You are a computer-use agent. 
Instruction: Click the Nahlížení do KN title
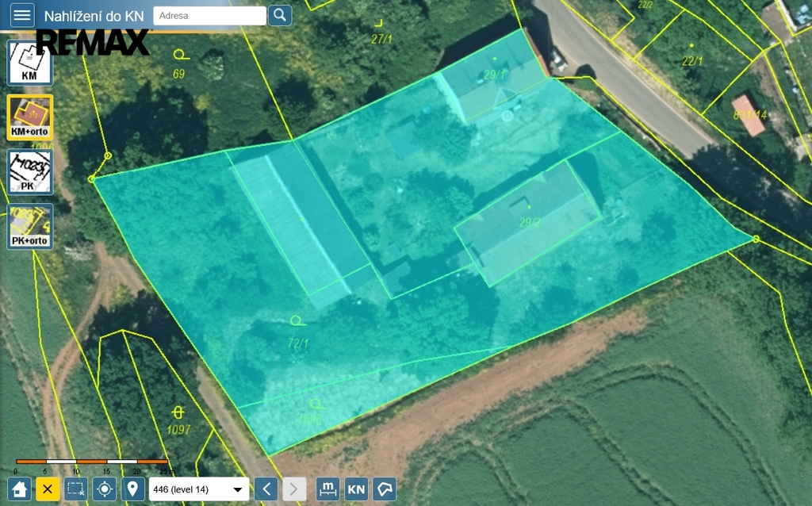94,16
